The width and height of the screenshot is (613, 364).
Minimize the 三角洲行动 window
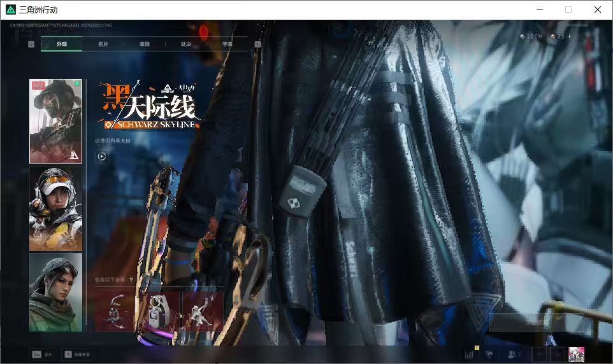click(540, 10)
